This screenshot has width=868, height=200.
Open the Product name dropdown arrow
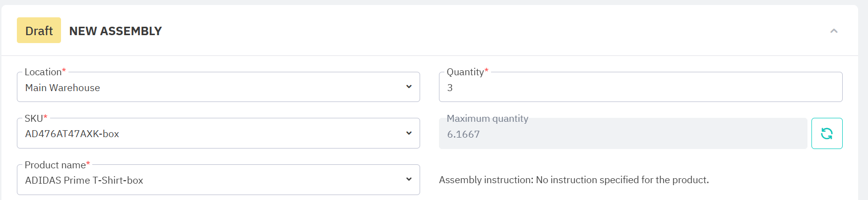click(409, 179)
